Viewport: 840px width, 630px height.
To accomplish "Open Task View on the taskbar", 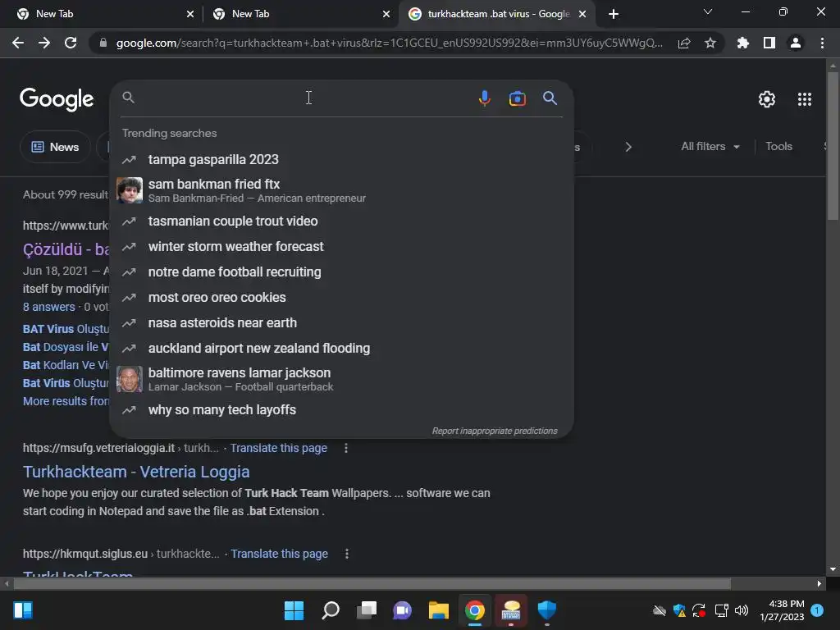I will tap(367, 610).
